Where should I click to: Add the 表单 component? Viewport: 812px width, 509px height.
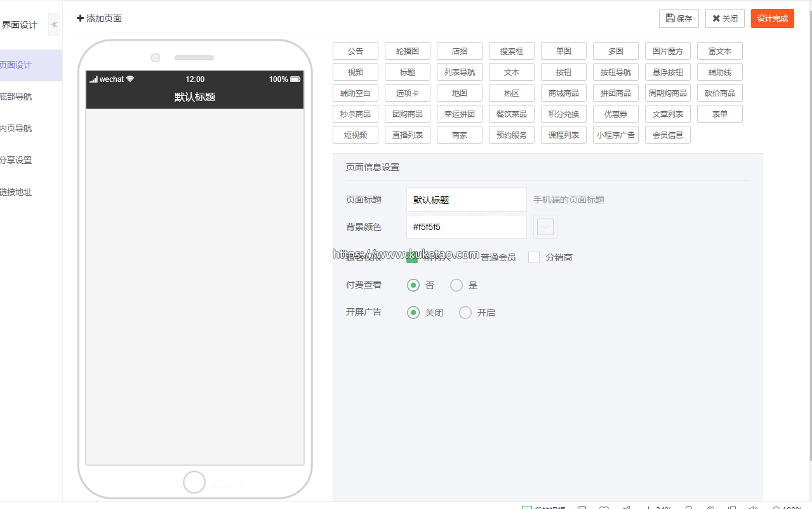pos(720,114)
